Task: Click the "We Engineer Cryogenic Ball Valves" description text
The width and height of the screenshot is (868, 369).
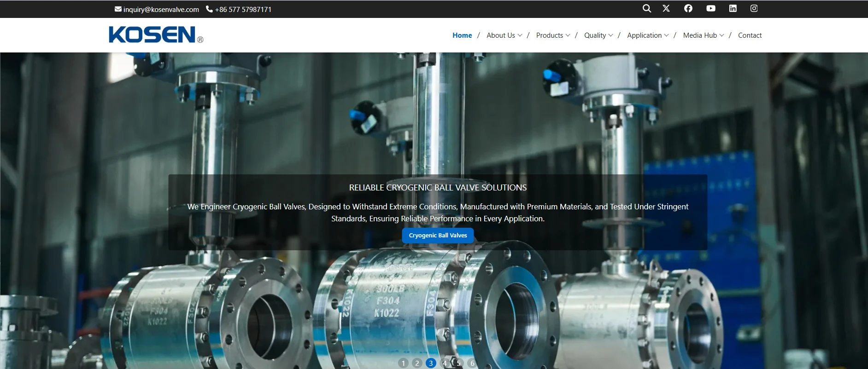Action: tap(438, 213)
